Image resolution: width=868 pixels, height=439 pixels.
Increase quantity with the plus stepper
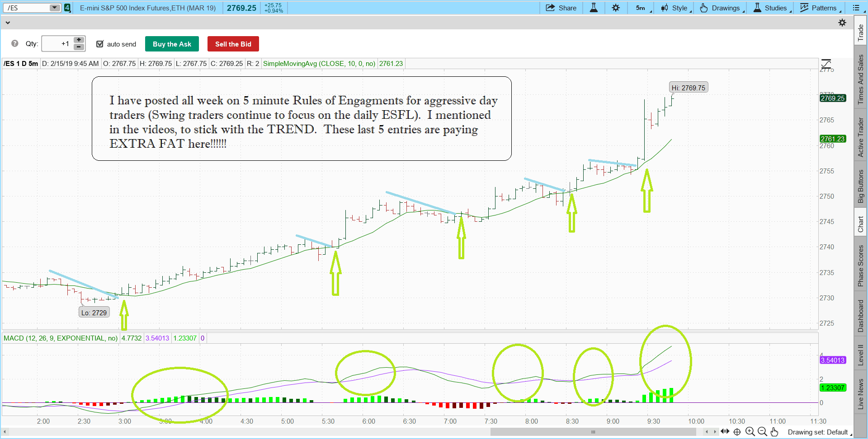pos(78,40)
